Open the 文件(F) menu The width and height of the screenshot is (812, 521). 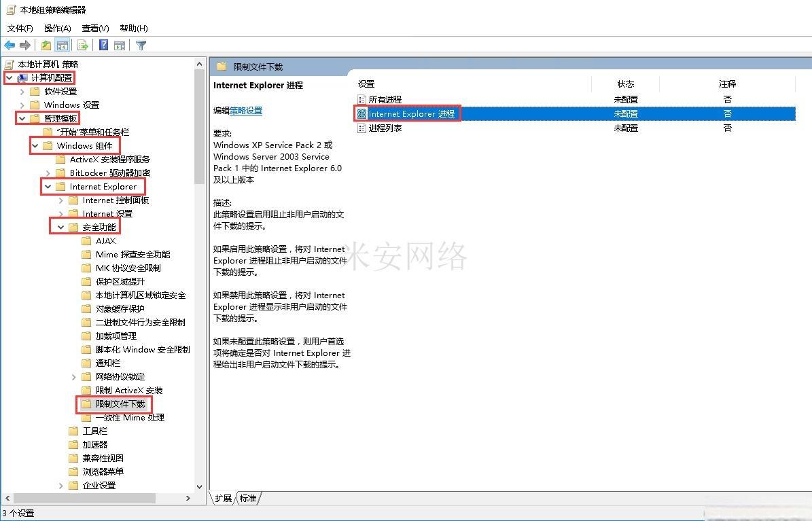20,28
